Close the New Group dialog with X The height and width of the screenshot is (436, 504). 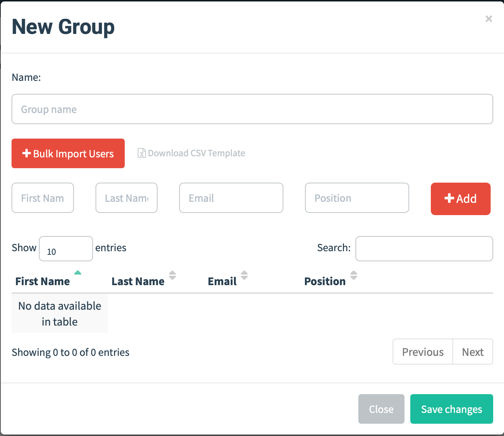click(488, 19)
